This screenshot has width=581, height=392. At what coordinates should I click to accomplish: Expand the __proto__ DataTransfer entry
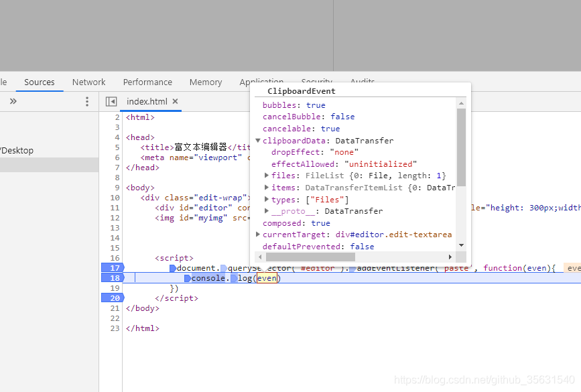click(267, 210)
